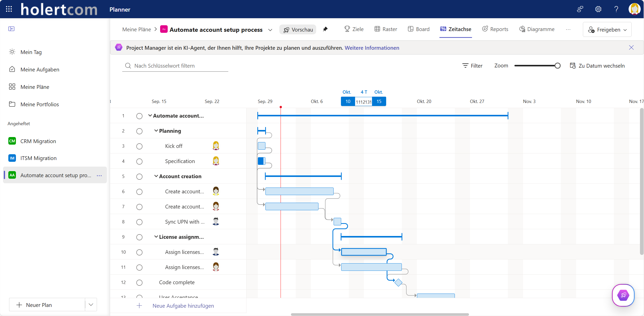Image resolution: width=644 pixels, height=316 pixels.
Task: Collapse the Planning task group
Action: click(156, 131)
